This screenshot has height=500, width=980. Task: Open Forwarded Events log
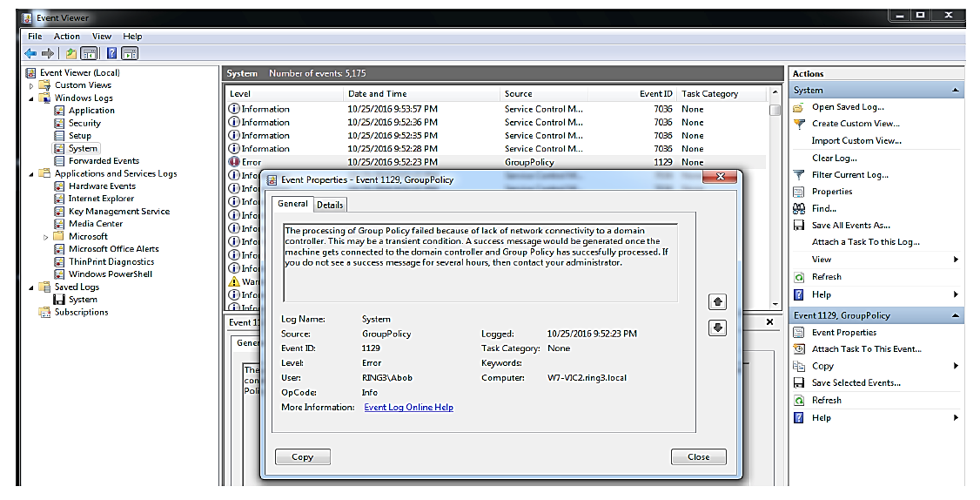pos(104,161)
